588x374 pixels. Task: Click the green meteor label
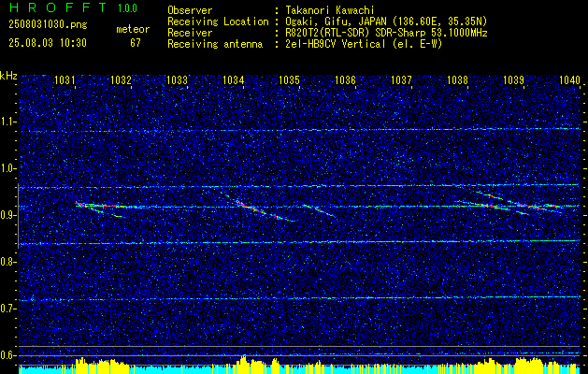[133, 29]
